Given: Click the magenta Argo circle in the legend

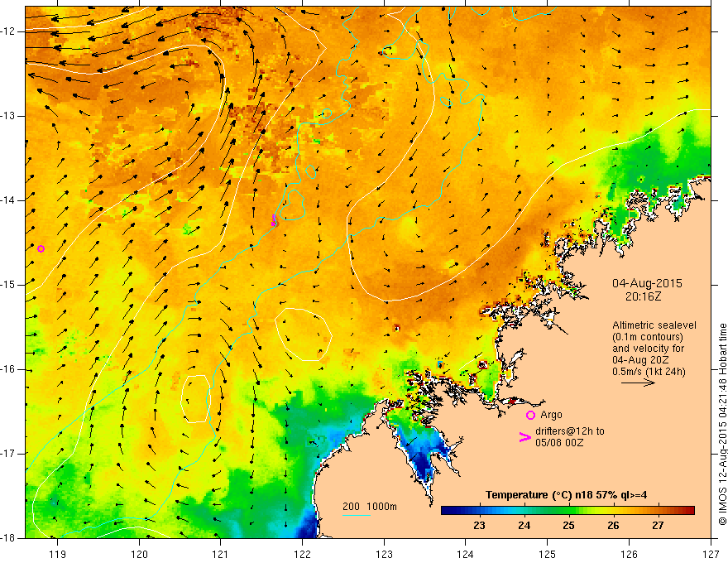Looking at the screenshot, I should (530, 416).
